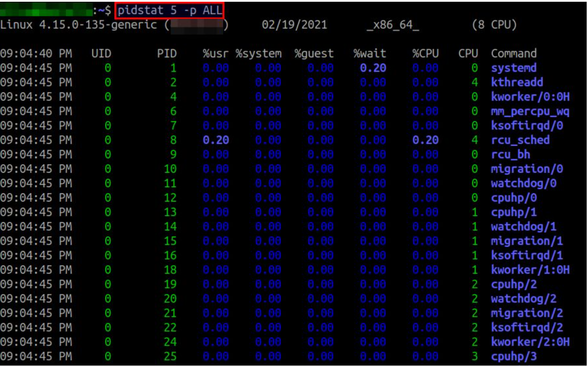The width and height of the screenshot is (588, 366).
Task: Click the PID column header
Action: (x=167, y=54)
